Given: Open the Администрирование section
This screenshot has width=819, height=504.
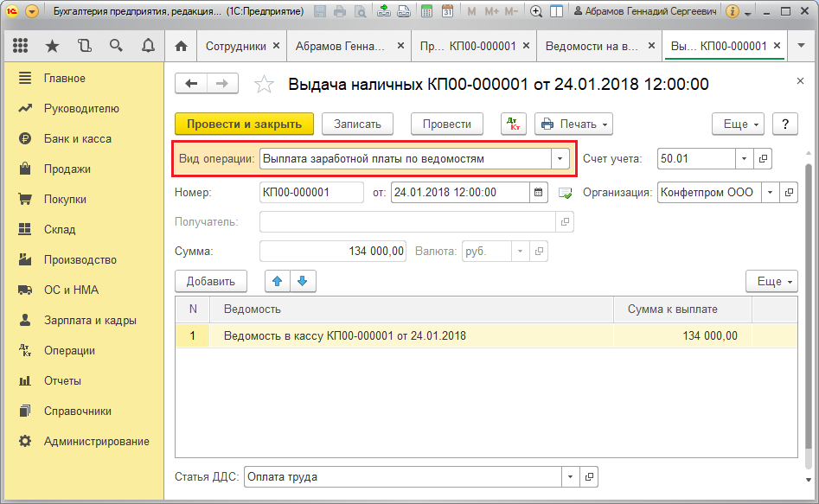Looking at the screenshot, I should (96, 442).
